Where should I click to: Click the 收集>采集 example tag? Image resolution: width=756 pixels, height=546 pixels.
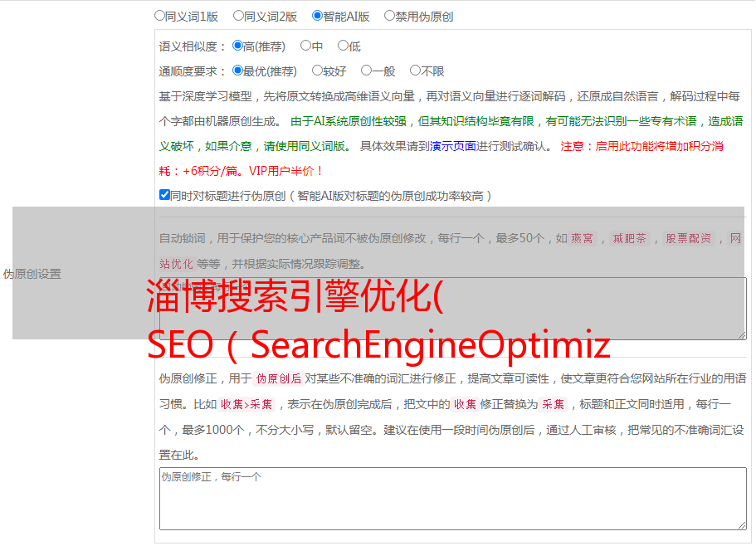pyautogui.click(x=246, y=404)
